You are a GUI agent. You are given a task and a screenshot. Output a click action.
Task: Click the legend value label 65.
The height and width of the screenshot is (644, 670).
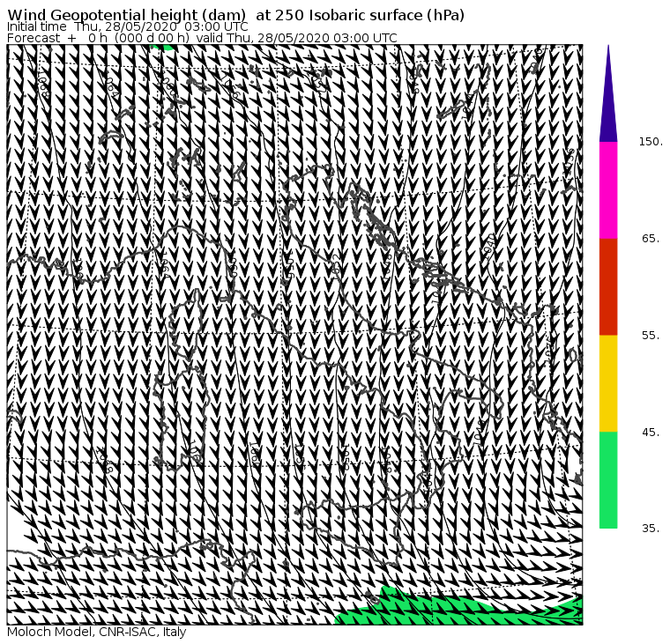pos(651,238)
